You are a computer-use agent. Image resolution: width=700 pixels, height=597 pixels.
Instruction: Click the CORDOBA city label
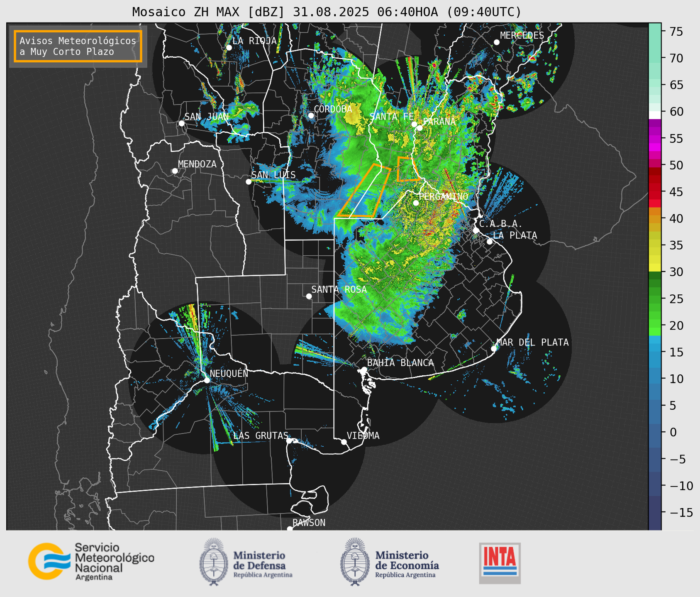pyautogui.click(x=333, y=109)
